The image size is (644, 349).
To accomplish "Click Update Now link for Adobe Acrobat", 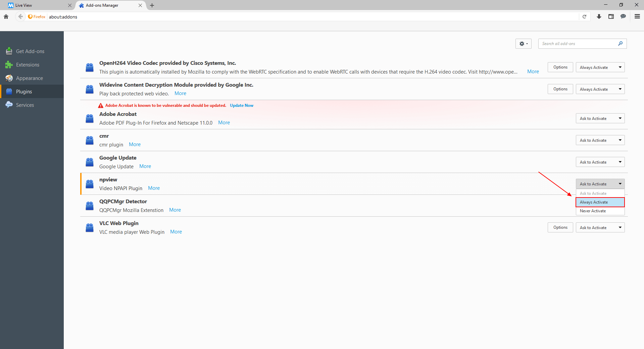I will (242, 105).
